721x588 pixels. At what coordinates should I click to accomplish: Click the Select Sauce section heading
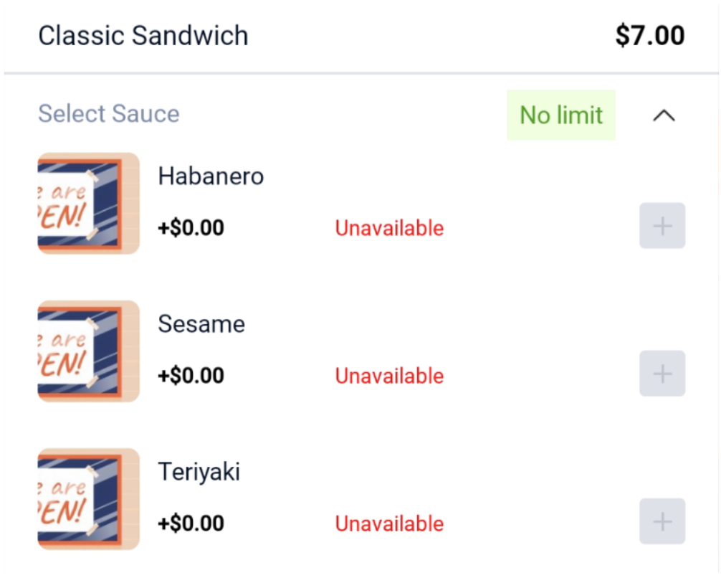coord(109,114)
